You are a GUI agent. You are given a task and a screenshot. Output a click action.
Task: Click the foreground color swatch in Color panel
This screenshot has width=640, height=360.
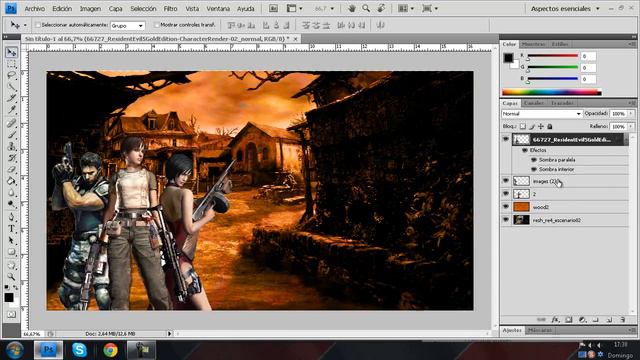[508, 58]
